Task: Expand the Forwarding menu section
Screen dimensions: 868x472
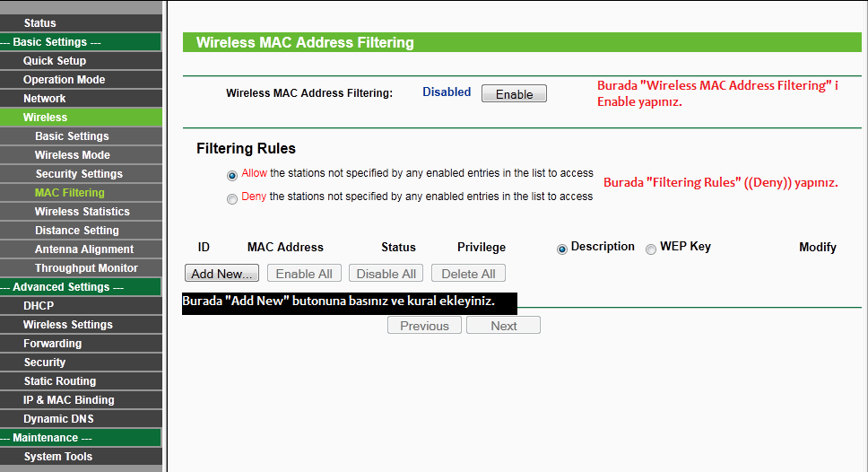Action: [53, 344]
